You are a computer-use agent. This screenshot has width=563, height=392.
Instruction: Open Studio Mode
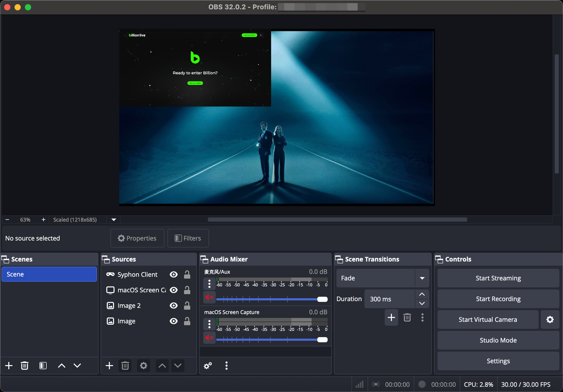click(x=498, y=340)
